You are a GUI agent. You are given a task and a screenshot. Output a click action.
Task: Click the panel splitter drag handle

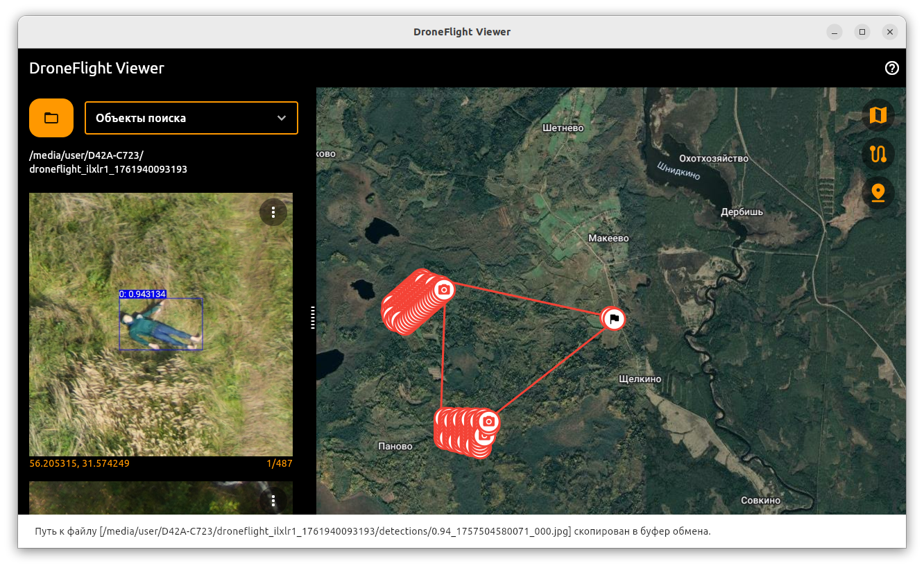[313, 317]
